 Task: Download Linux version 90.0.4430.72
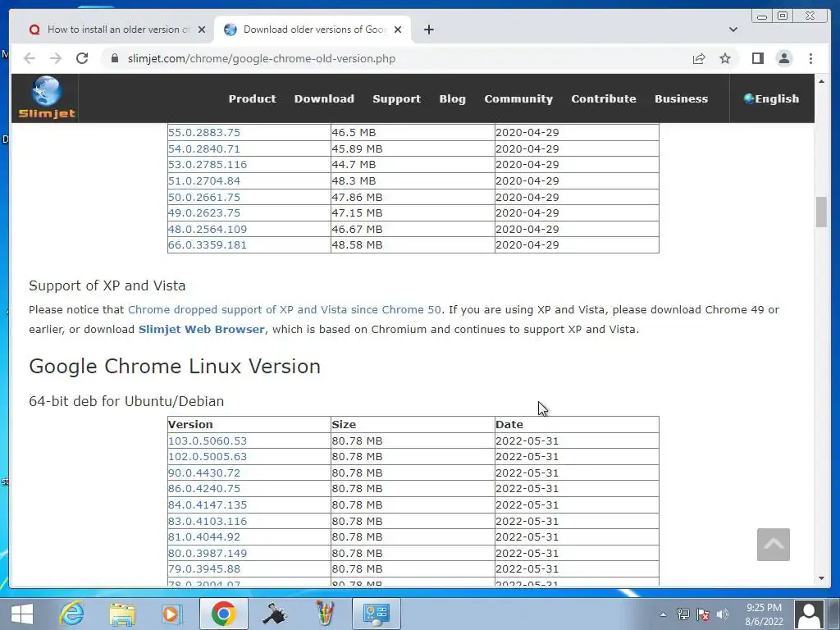(x=204, y=473)
